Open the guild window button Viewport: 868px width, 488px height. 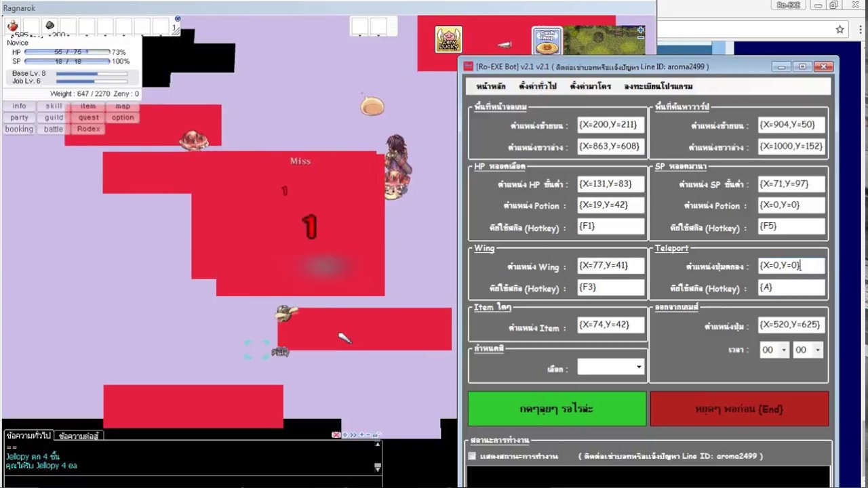54,117
